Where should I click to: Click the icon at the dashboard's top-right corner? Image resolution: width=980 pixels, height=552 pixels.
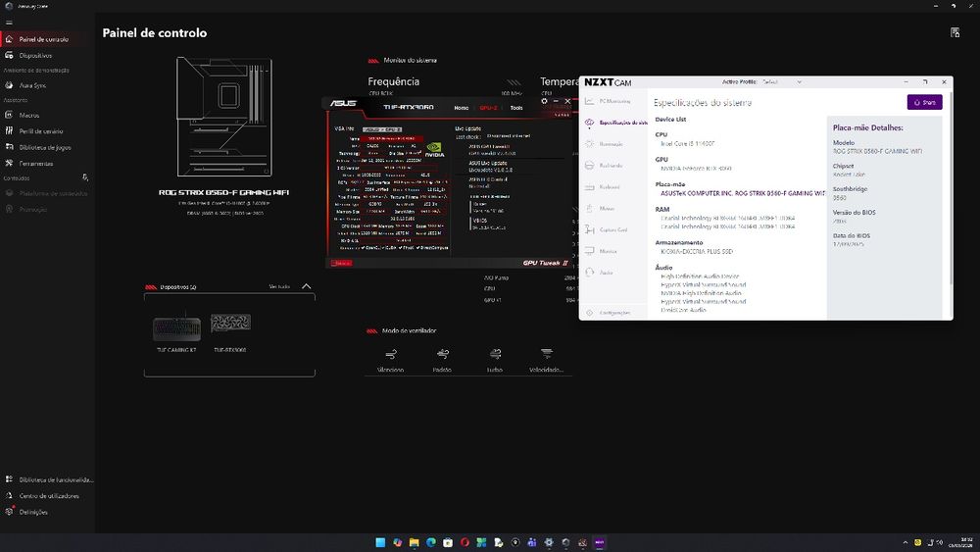pos(955,32)
